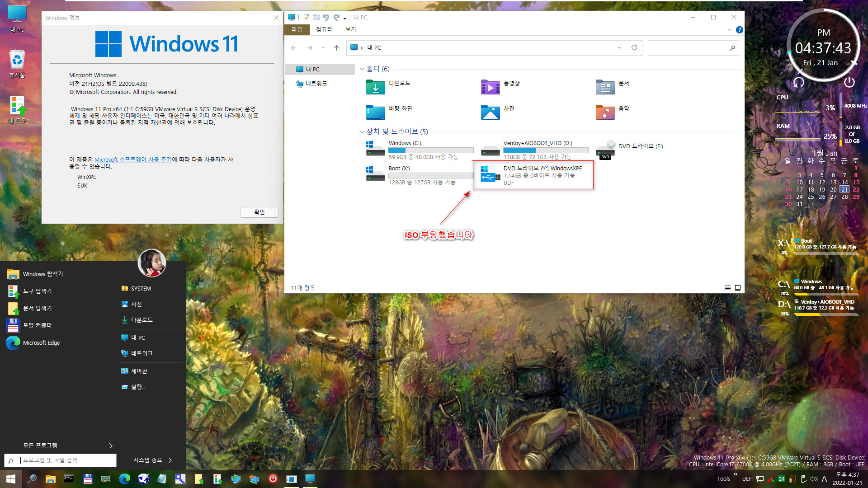This screenshot has height=488, width=868.
Task: Open the 휴지통 recycle bin desktop icon
Action: 17,64
